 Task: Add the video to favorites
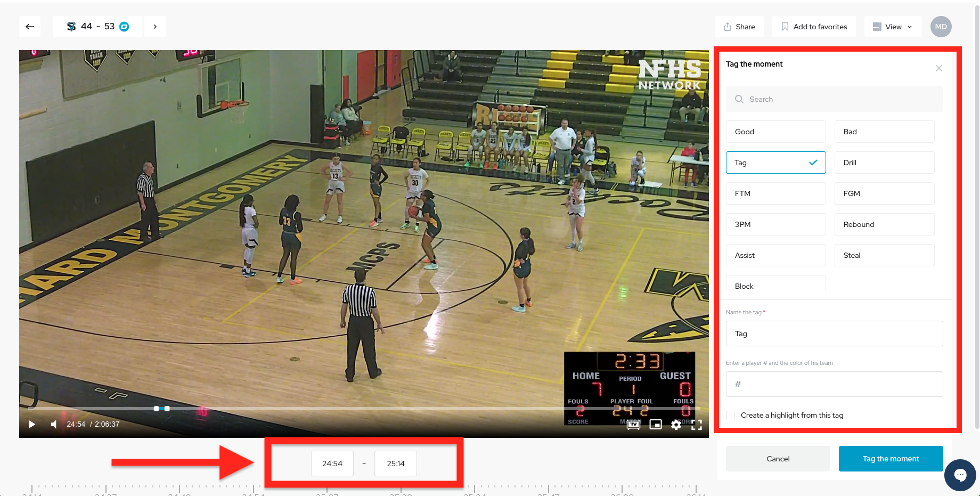tap(814, 27)
